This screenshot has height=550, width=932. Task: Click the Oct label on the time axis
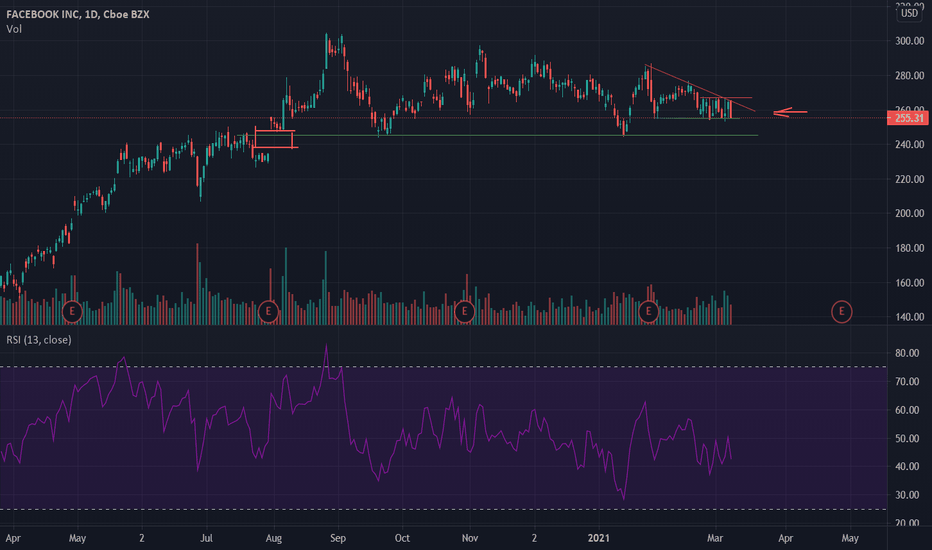(402, 538)
